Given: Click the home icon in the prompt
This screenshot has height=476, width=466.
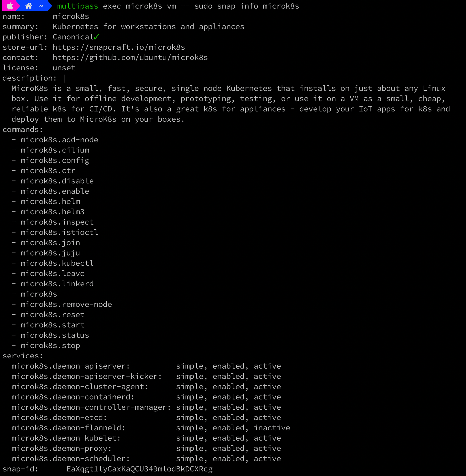Looking at the screenshot, I should (29, 6).
